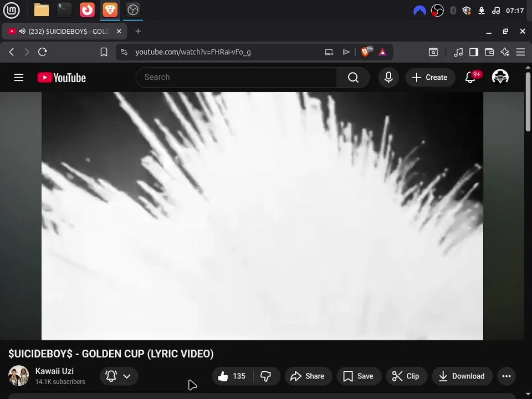532x399 pixels.
Task: View site information settings icon
Action: (124, 52)
